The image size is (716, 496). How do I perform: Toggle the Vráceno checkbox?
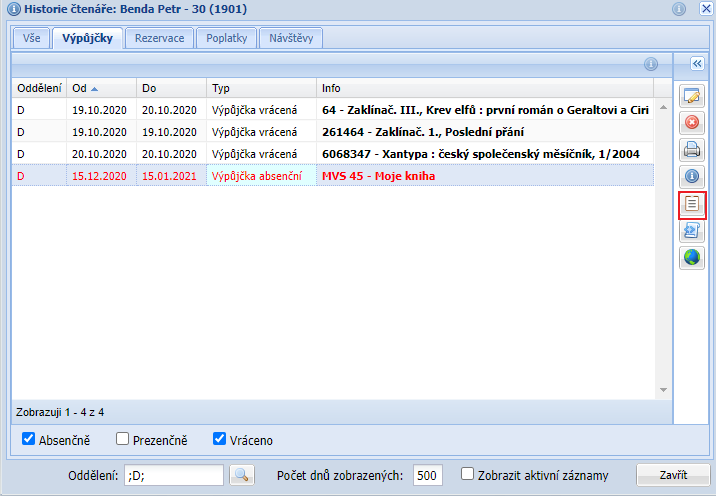click(x=220, y=439)
